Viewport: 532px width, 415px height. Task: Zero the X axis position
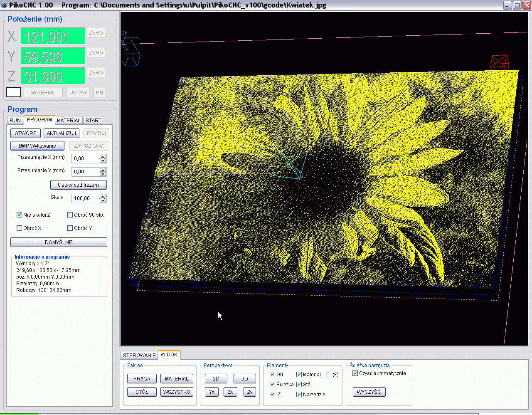coord(96,33)
